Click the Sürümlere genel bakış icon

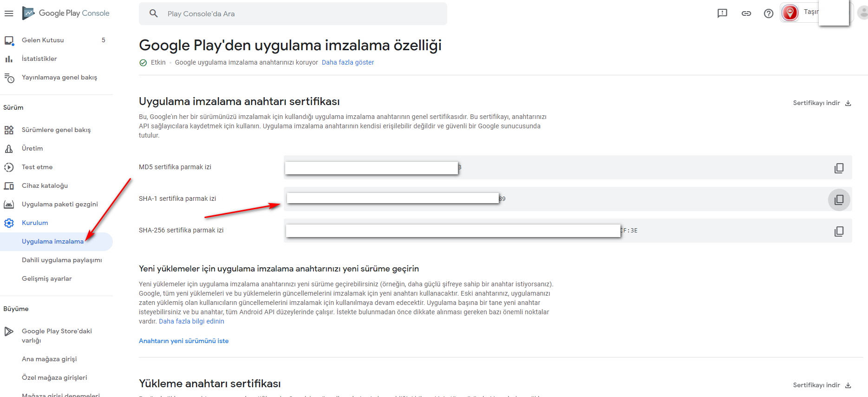point(9,130)
